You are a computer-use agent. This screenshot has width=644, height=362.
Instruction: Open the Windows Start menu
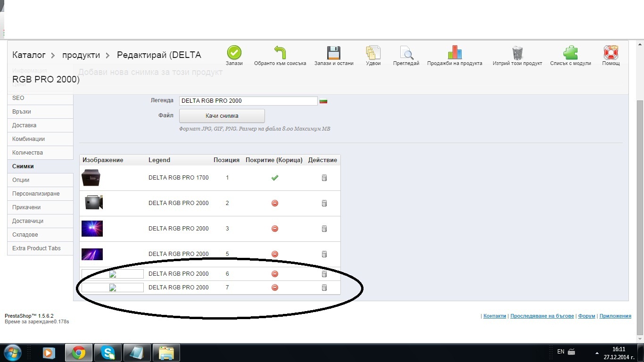click(12, 352)
